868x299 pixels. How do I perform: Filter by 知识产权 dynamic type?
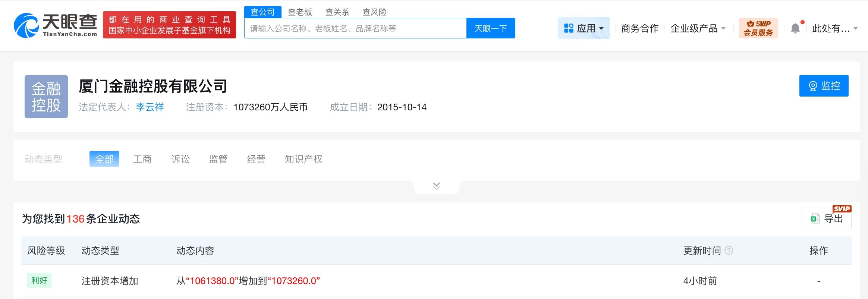click(304, 159)
